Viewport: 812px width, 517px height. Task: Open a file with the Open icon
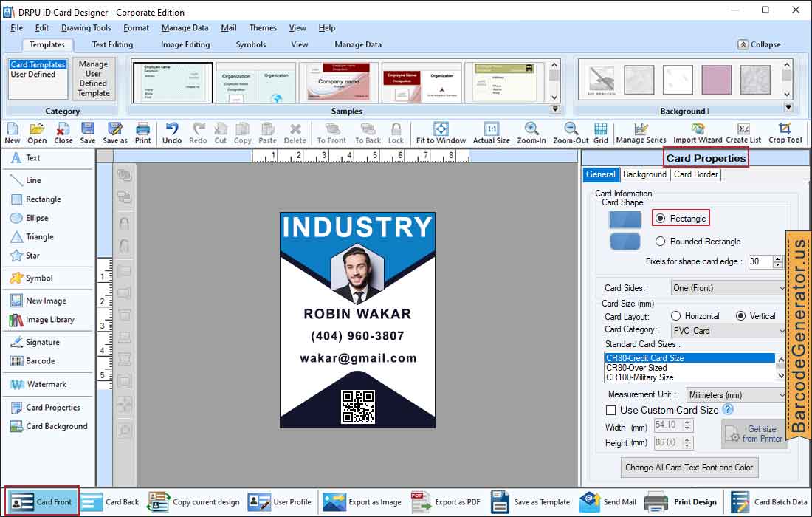(x=37, y=133)
